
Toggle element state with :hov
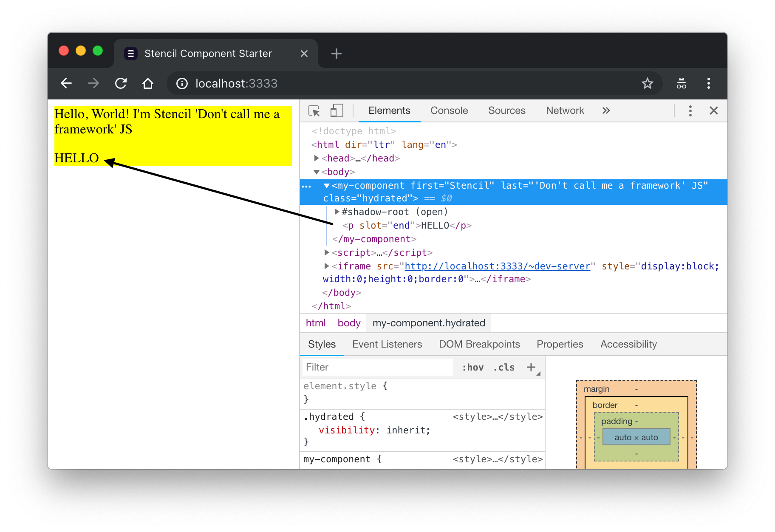[473, 367]
